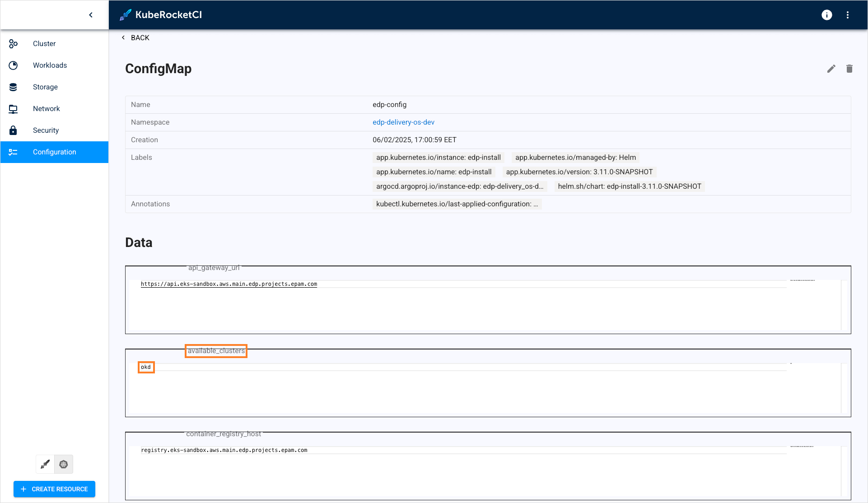Click the info icon in the top bar
The image size is (868, 503).
pos(826,15)
